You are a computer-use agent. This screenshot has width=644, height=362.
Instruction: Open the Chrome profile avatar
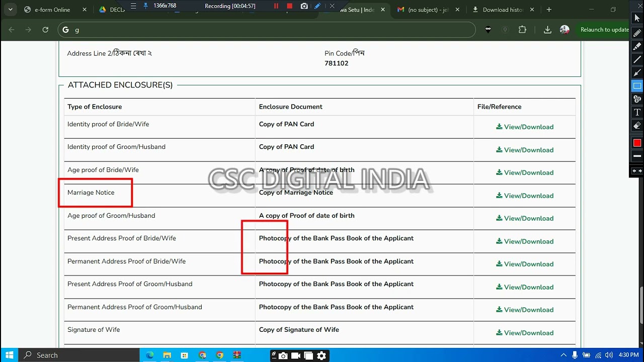click(565, 30)
